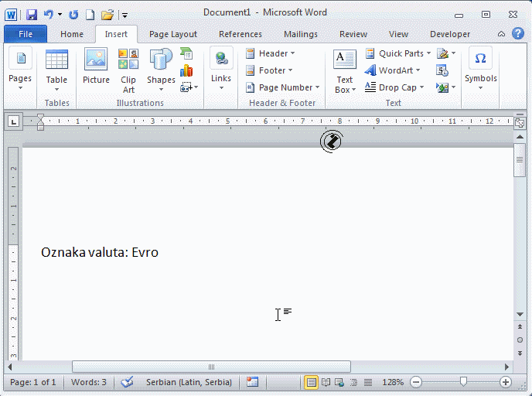Click the zoom slider handle
This screenshot has height=396, width=532.
(463, 382)
